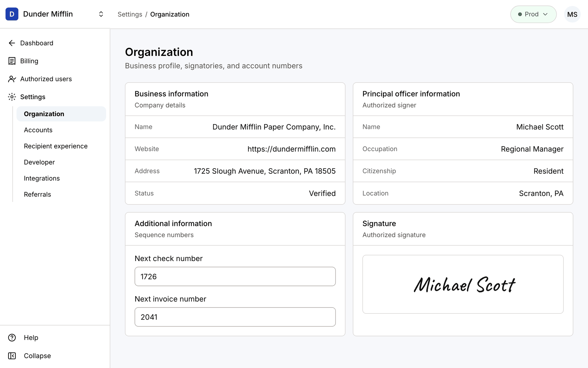Viewport: 588px width, 368px height.
Task: Open the Billing page label
Action: [x=29, y=61]
